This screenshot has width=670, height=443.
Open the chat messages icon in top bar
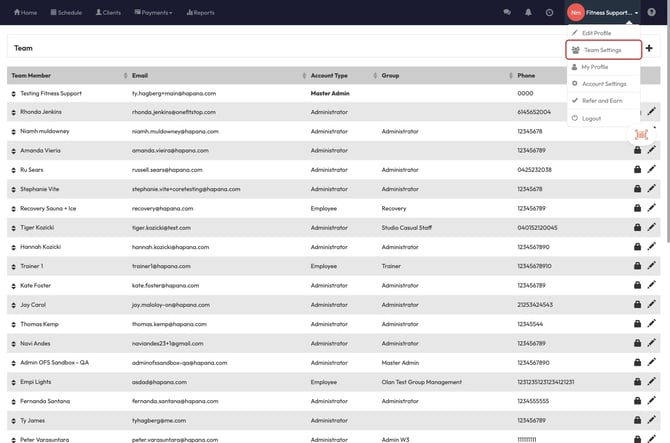[506, 12]
